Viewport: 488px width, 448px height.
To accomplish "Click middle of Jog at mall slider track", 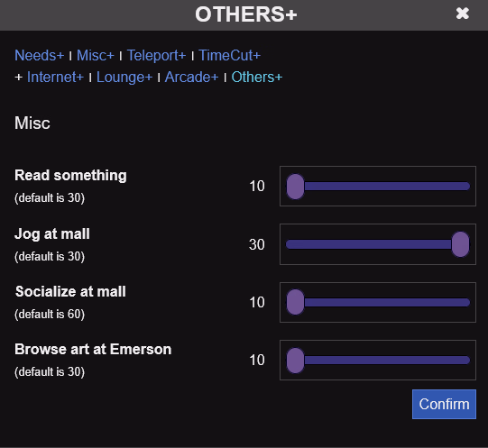I will pos(378,244).
